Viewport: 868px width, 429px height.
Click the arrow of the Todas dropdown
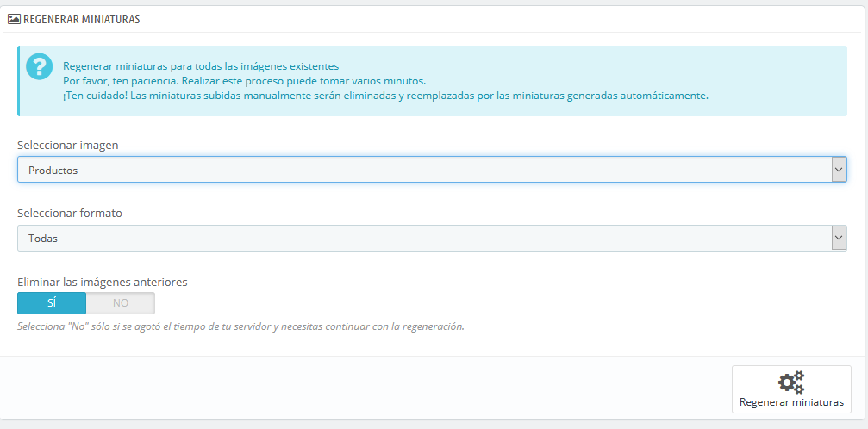coord(839,238)
